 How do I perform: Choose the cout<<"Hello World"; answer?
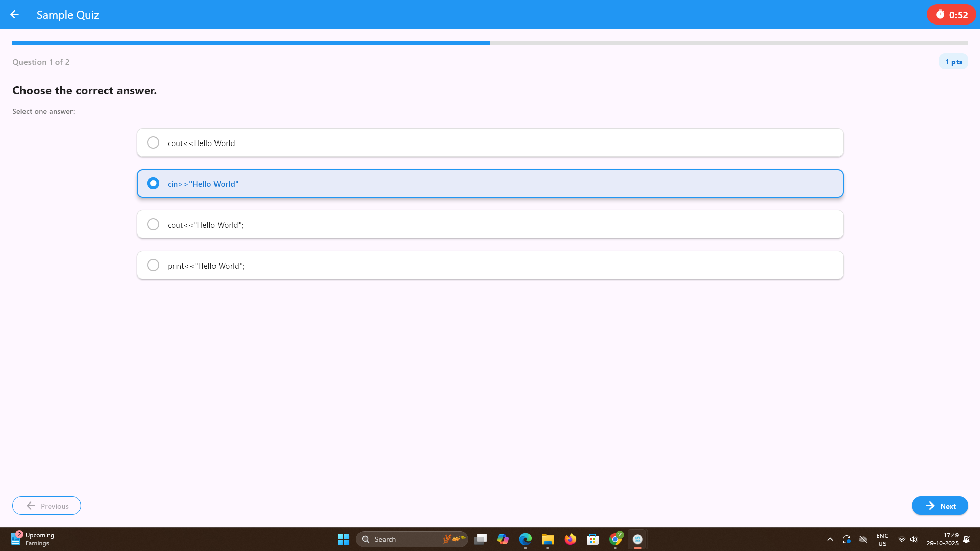pos(489,225)
